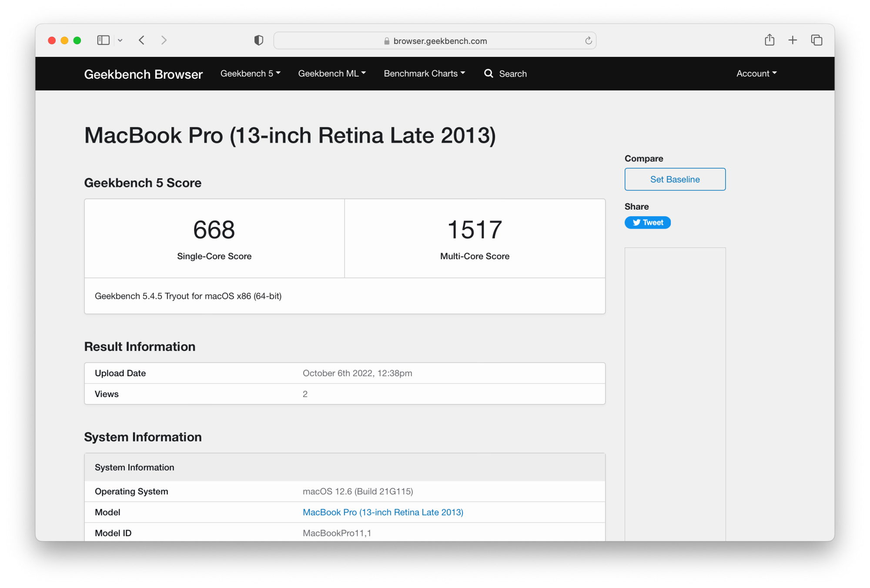
Task: Open the privacy report shield icon
Action: (x=259, y=40)
